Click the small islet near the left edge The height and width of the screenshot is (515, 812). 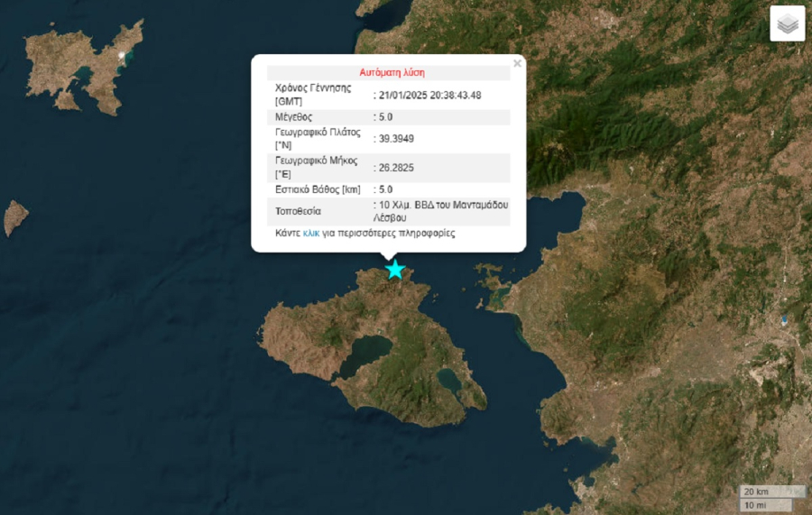coord(15,217)
